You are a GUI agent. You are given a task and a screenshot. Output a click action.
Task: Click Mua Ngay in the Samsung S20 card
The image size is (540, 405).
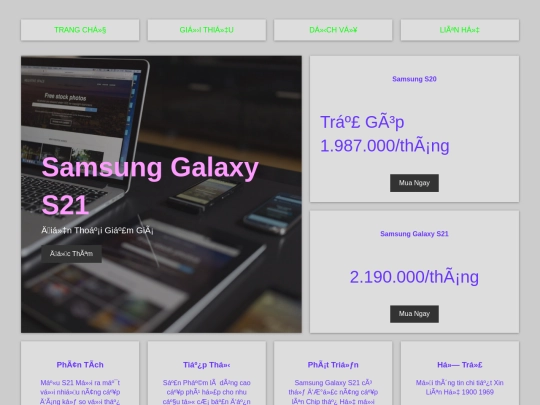[414, 183]
